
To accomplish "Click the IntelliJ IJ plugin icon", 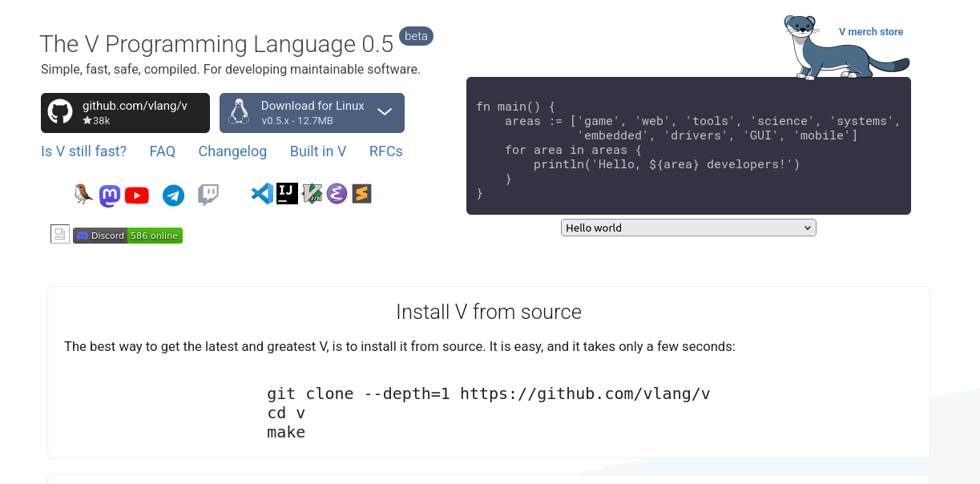I will (288, 193).
